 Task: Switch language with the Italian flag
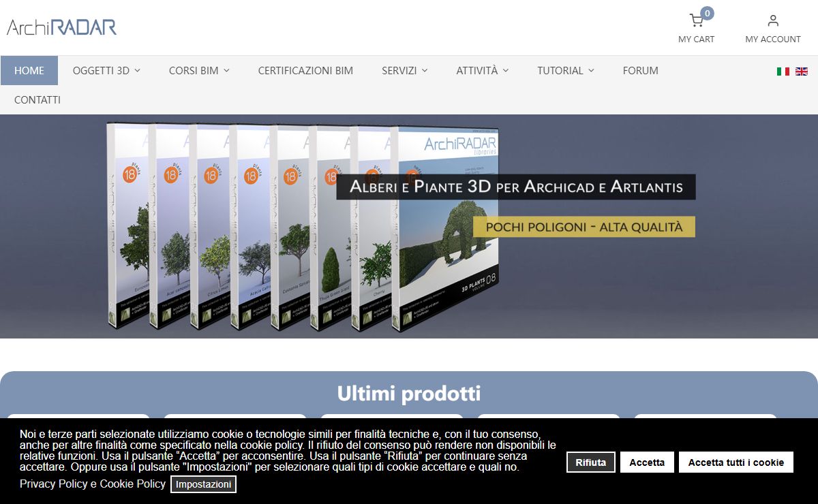(x=783, y=71)
